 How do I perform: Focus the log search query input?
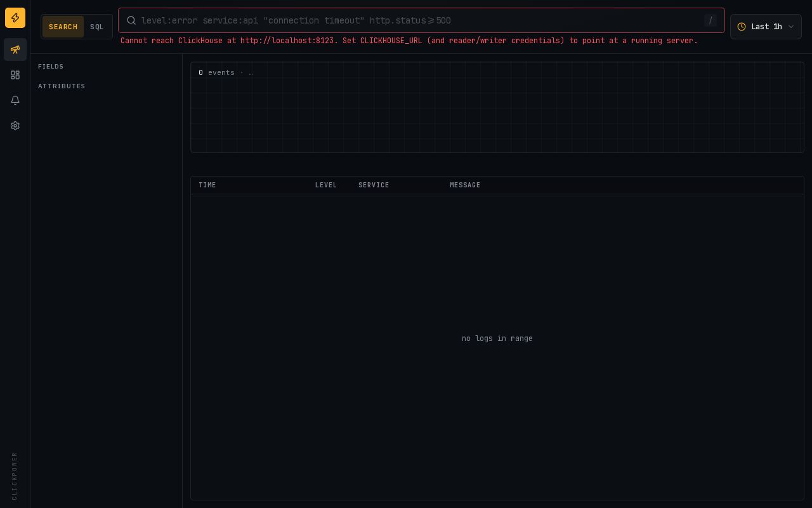(x=421, y=20)
